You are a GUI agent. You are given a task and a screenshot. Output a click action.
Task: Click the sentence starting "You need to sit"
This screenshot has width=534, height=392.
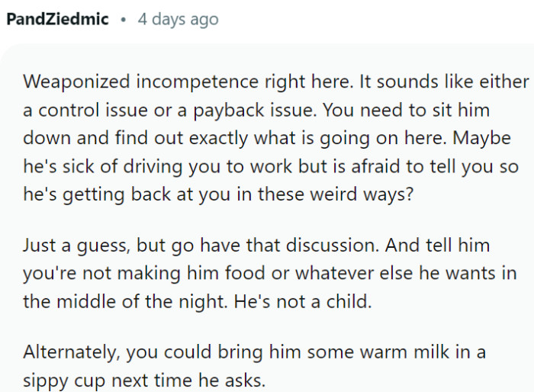coord(404,110)
